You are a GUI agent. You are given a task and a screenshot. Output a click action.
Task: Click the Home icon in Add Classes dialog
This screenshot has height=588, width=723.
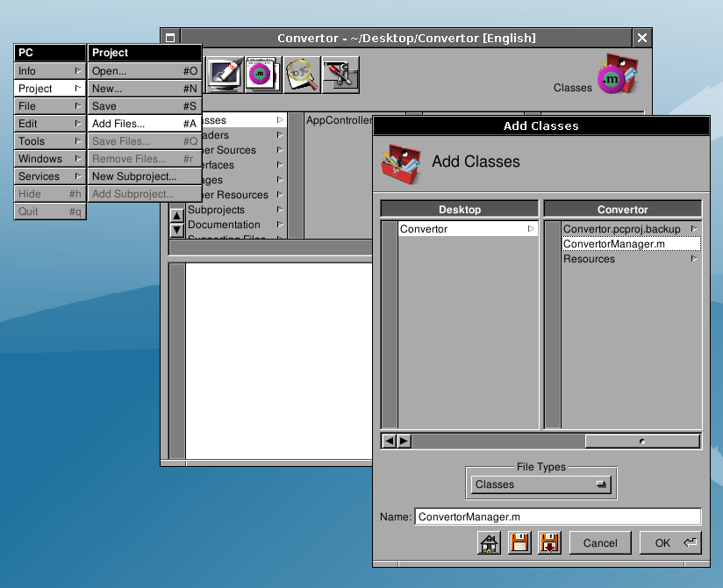tap(490, 542)
